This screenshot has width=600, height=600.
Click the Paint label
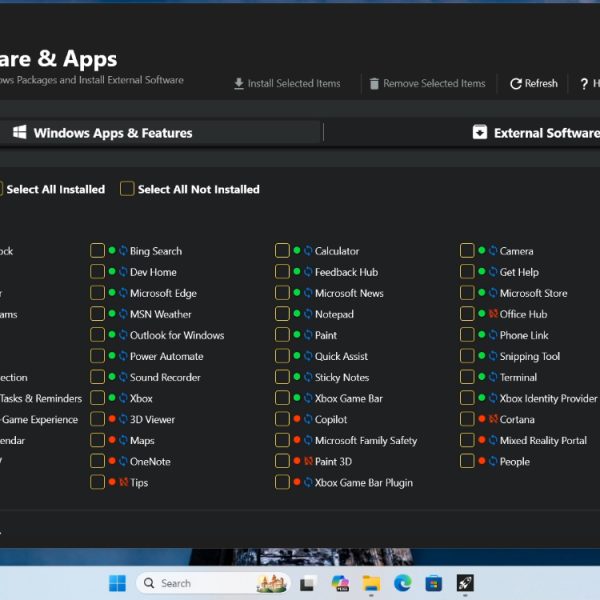[x=326, y=335]
